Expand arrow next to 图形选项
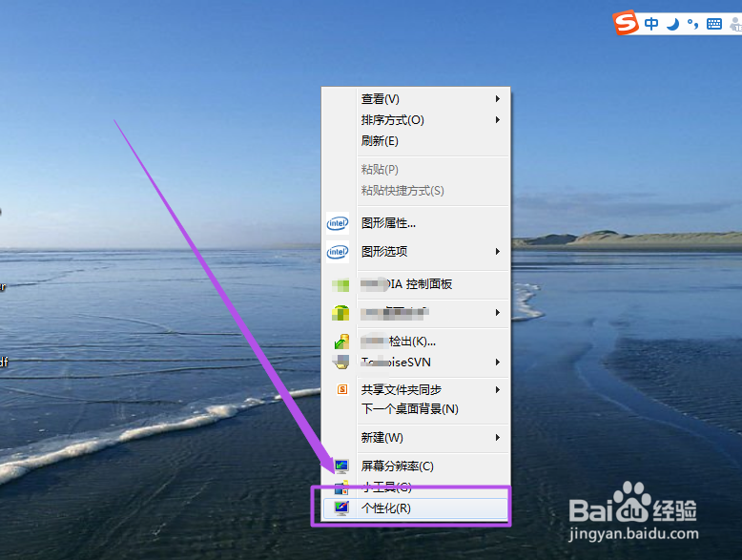 click(x=497, y=251)
